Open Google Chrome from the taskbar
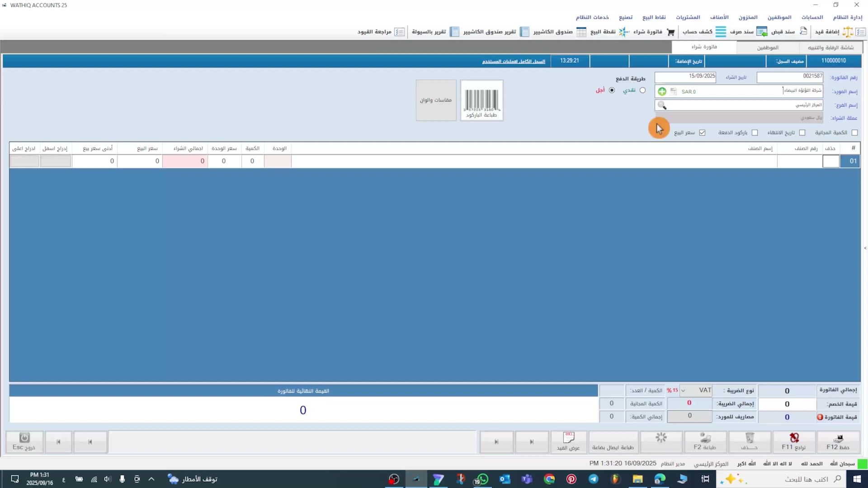The height and width of the screenshot is (488, 868). point(549,479)
